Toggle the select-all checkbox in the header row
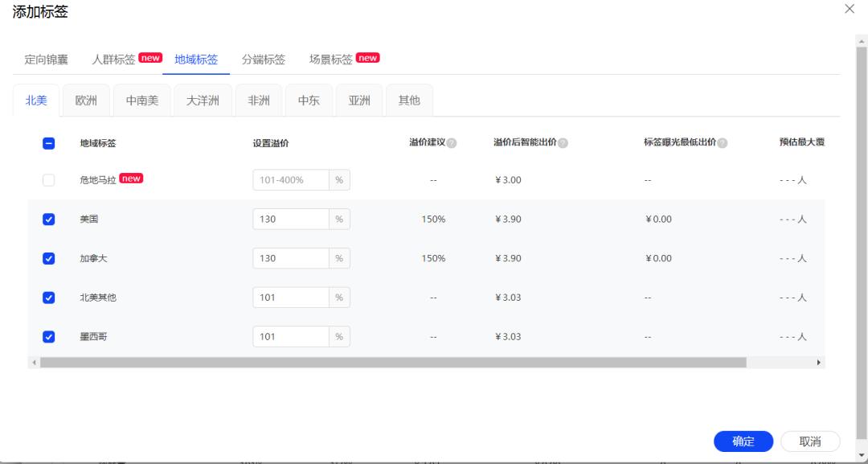The image size is (868, 464). coord(48,143)
